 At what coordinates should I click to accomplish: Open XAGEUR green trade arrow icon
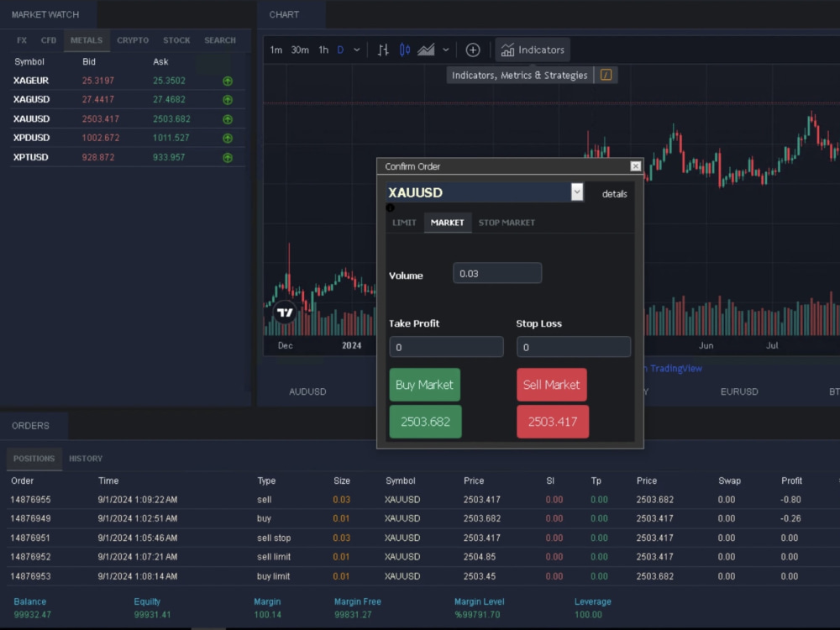[228, 81]
